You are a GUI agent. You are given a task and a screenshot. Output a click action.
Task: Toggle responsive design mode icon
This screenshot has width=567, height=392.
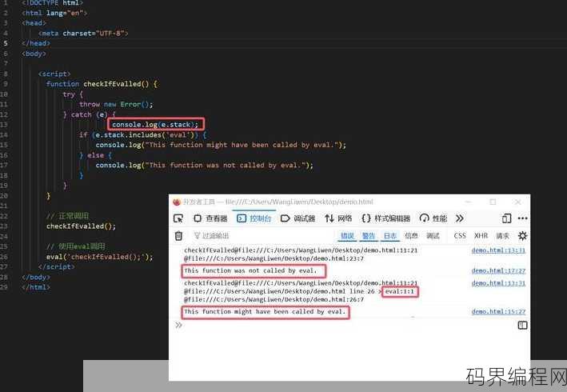coord(506,218)
